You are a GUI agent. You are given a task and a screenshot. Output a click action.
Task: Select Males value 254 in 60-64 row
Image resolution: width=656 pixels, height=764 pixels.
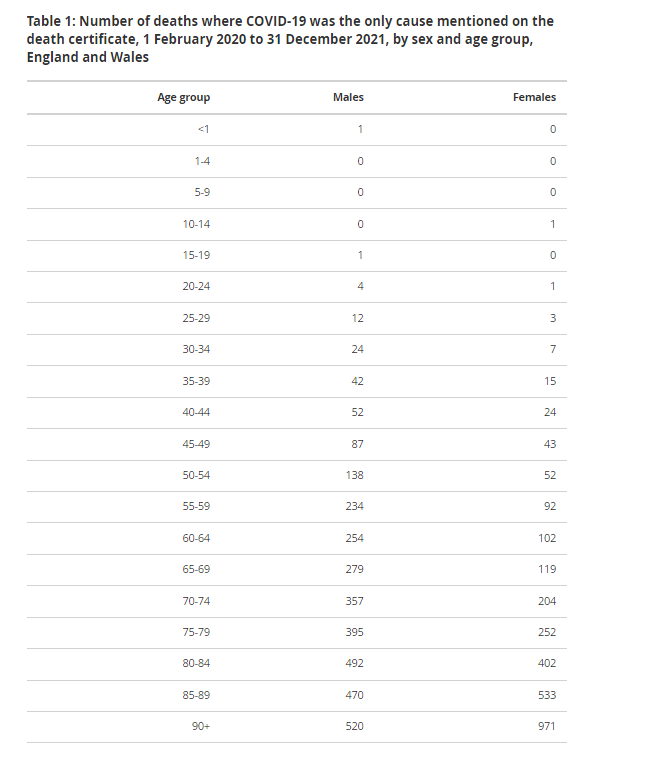(x=354, y=538)
